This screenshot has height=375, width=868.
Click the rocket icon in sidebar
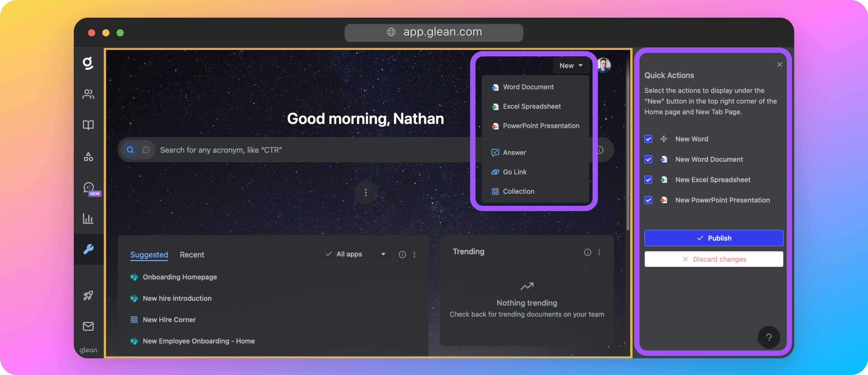point(88,295)
